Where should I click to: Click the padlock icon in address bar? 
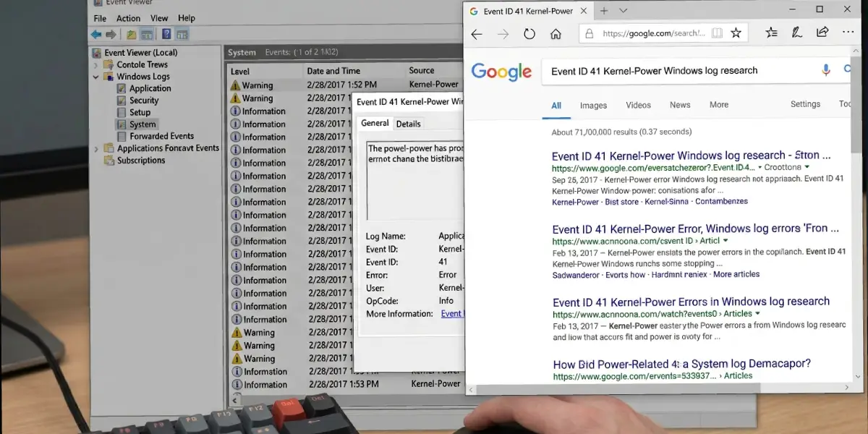[x=589, y=33]
